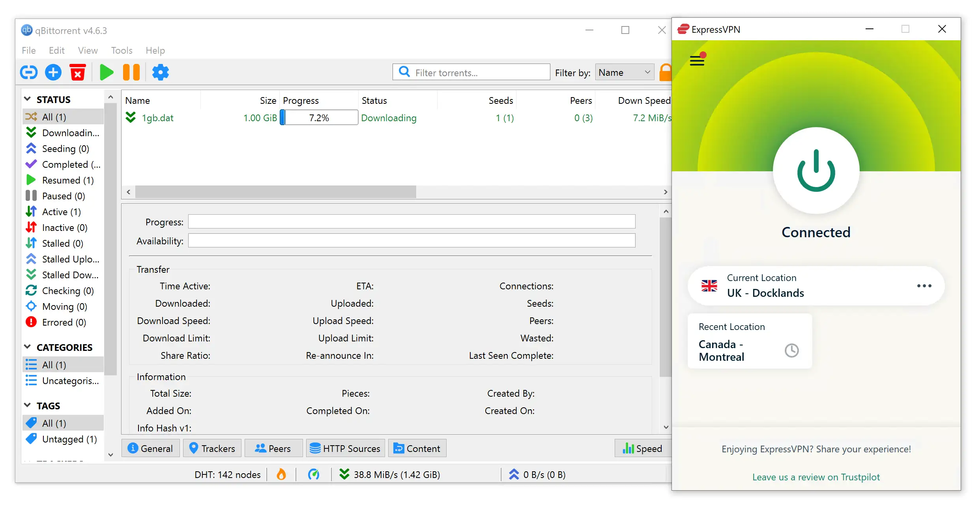
Task: Toggle alternative speed limits icon in status bar
Action: [314, 474]
